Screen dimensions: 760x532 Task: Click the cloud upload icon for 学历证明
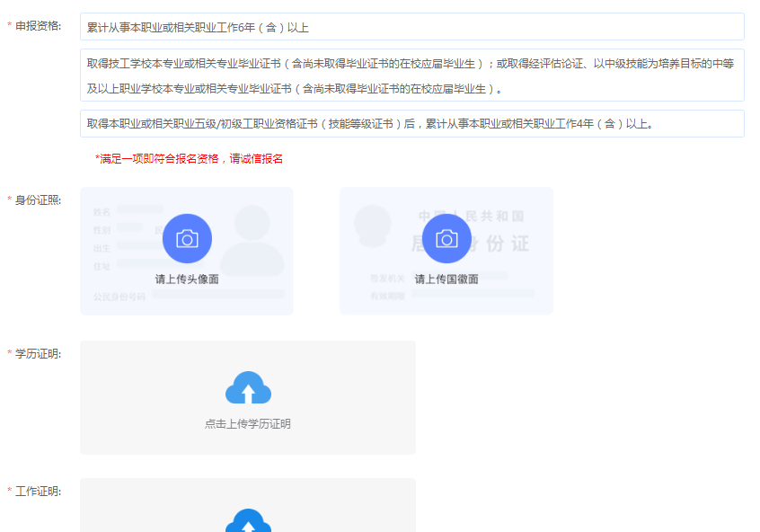(248, 388)
